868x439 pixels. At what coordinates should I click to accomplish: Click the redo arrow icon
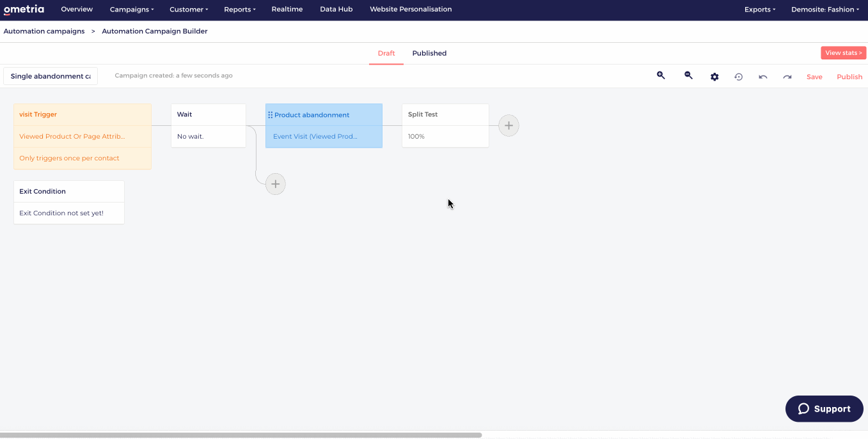pos(787,77)
